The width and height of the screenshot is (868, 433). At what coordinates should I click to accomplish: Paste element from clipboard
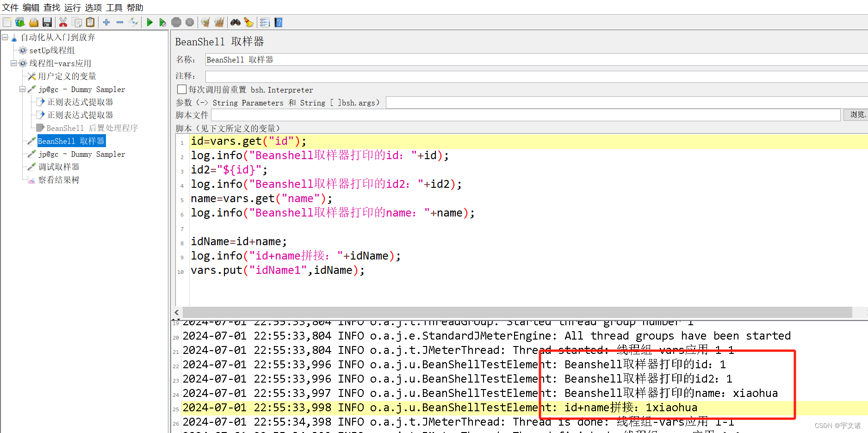pos(90,22)
